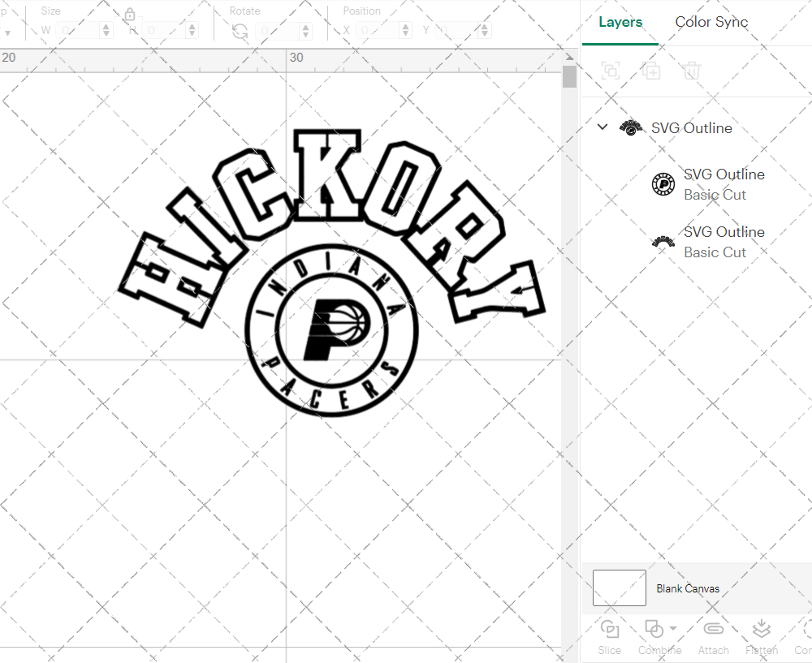Open the dropdown arrow at top-left toolbar
Viewport: 812px width, 663px height.
tap(7, 32)
